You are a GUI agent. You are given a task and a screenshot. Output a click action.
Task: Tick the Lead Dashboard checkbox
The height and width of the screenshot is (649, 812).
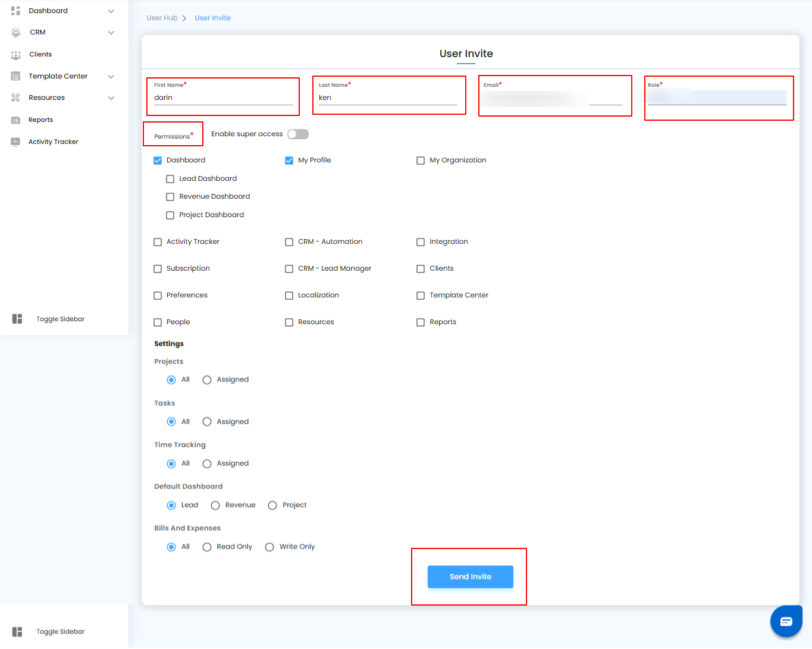click(170, 179)
